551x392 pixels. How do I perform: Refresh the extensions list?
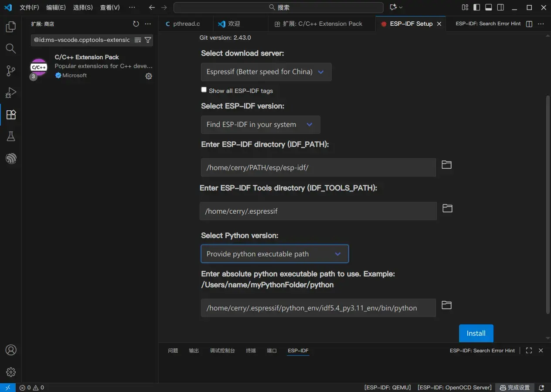tap(136, 24)
